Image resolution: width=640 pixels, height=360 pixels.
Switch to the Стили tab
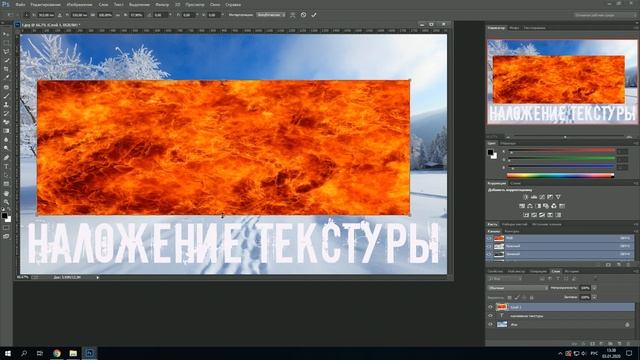coord(515,183)
